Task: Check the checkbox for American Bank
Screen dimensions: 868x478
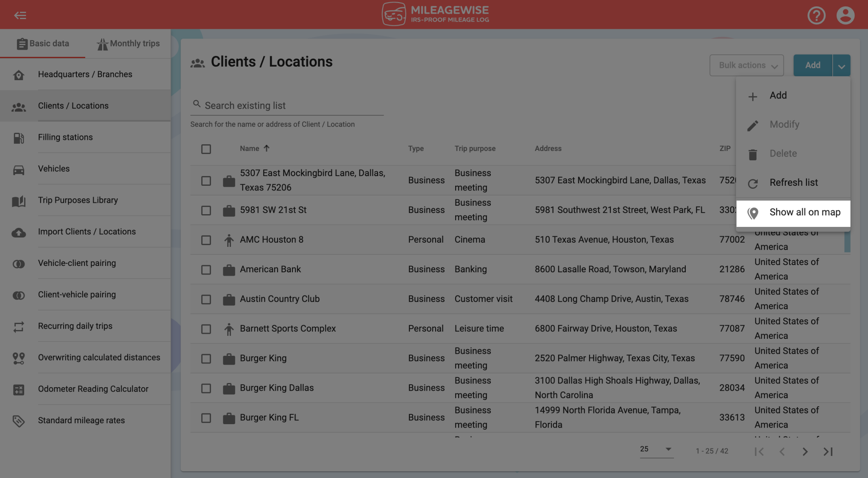Action: [x=206, y=269]
